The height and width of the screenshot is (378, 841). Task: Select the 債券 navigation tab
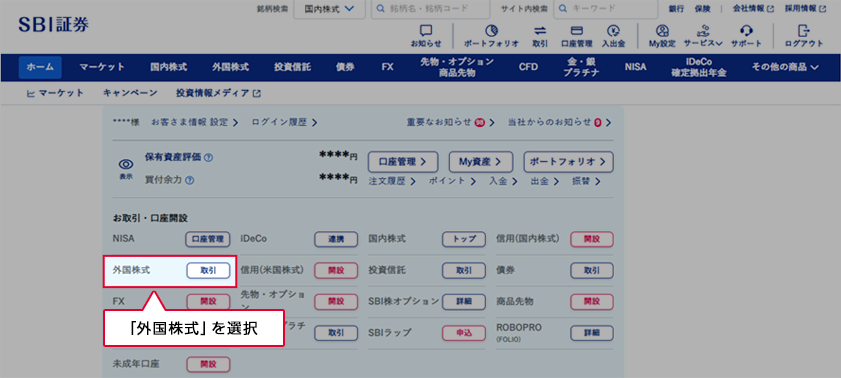point(345,67)
